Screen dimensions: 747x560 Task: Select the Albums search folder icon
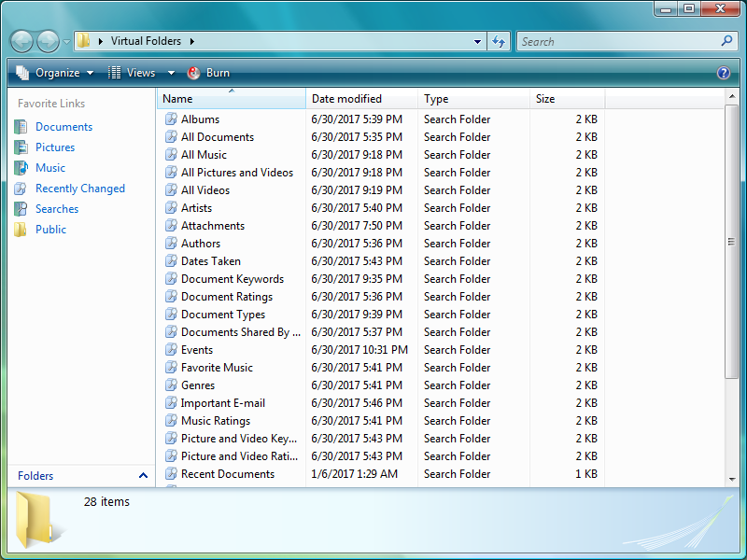coord(171,119)
